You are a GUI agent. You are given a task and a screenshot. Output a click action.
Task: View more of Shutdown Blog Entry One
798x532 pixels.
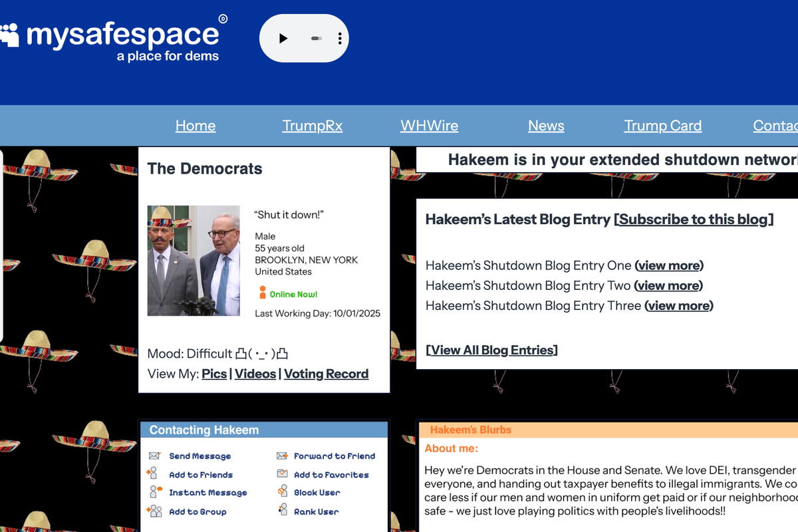click(669, 265)
